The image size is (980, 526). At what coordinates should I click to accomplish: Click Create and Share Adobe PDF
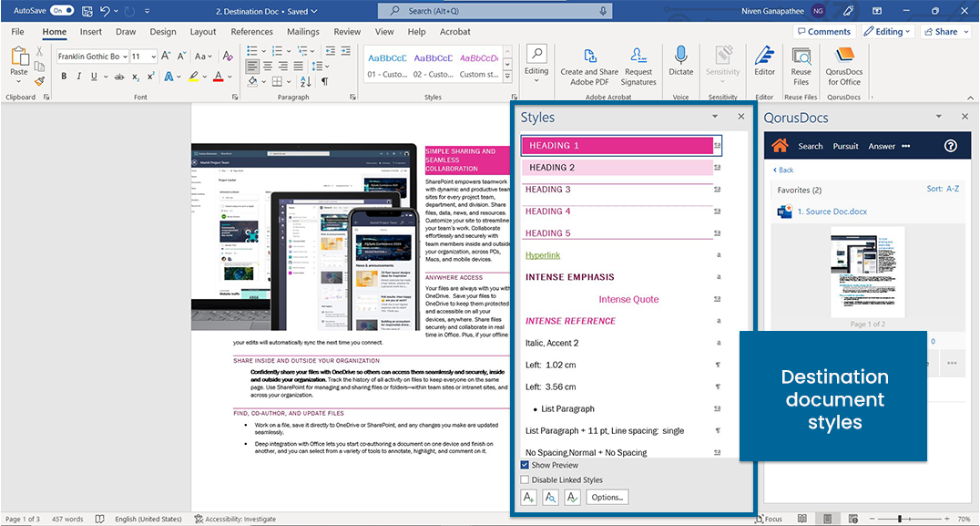click(x=589, y=57)
